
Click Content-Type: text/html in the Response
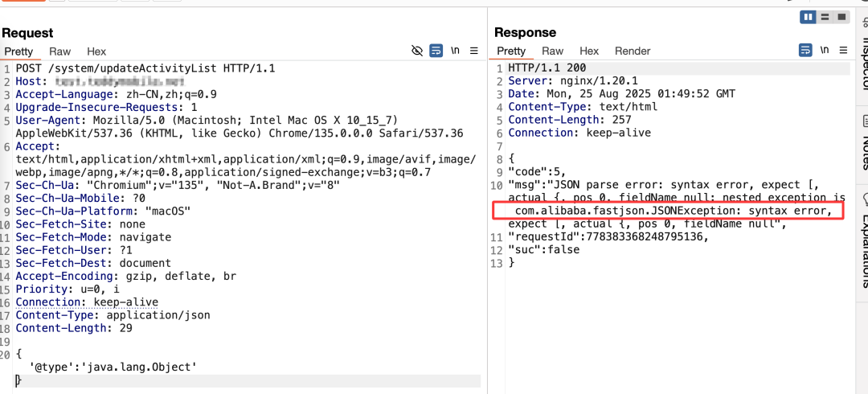[583, 107]
